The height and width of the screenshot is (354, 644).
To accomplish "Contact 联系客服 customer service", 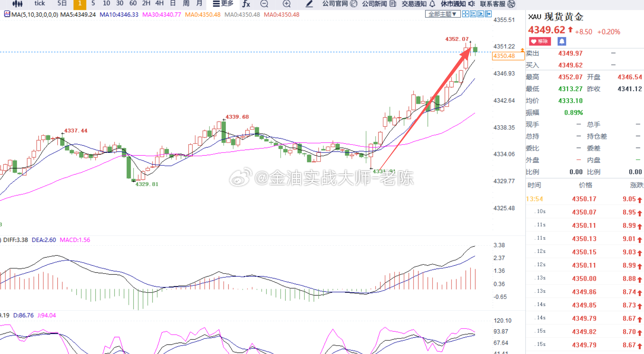I will 497,4.
